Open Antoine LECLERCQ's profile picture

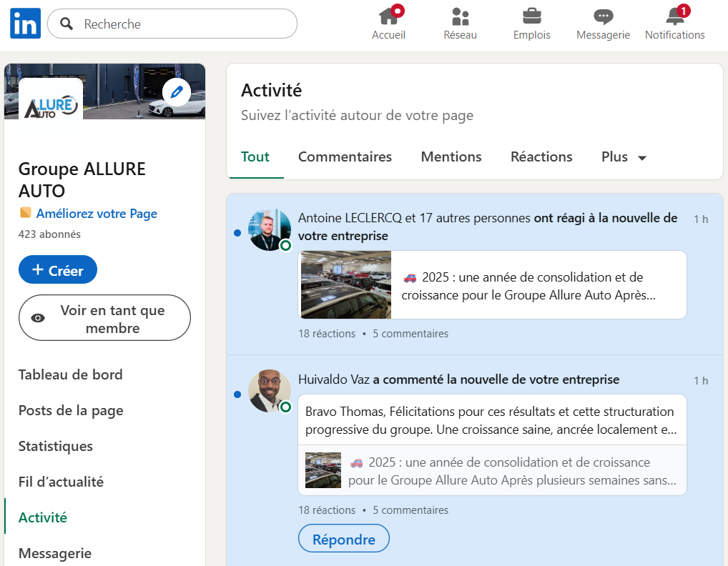[270, 229]
